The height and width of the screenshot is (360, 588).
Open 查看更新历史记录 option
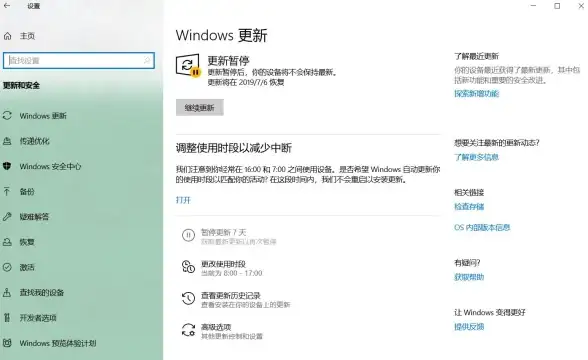(x=231, y=296)
